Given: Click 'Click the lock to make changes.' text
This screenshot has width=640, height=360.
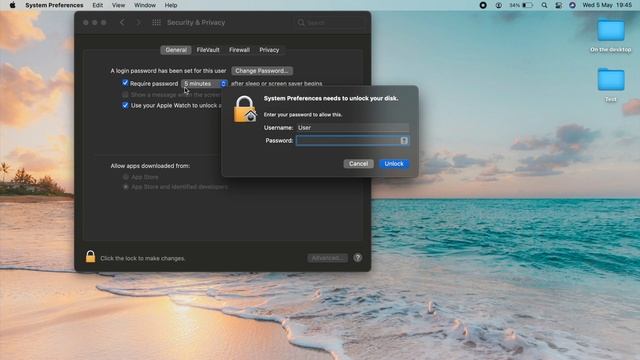Looking at the screenshot, I should point(142,258).
